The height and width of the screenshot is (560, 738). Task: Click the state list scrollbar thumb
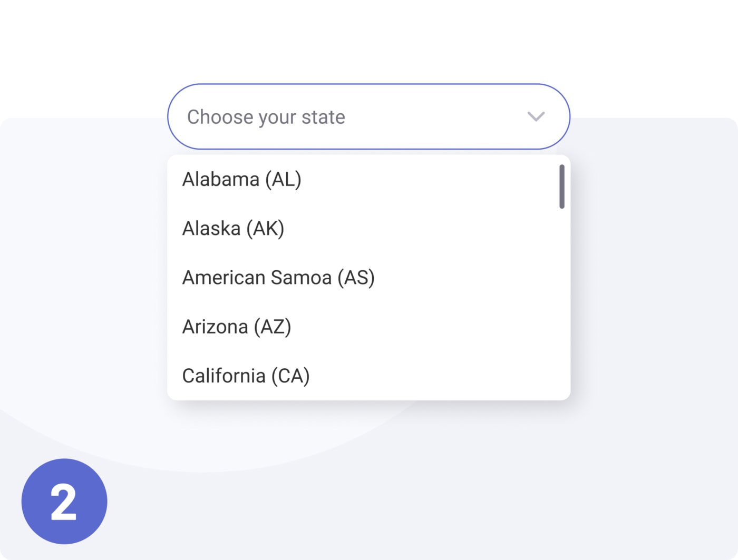pyautogui.click(x=562, y=186)
